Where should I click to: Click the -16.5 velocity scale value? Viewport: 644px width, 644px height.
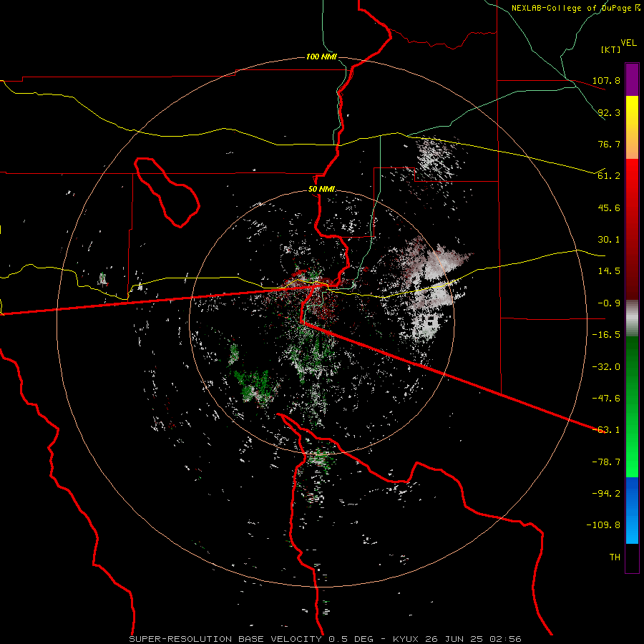[x=606, y=335]
